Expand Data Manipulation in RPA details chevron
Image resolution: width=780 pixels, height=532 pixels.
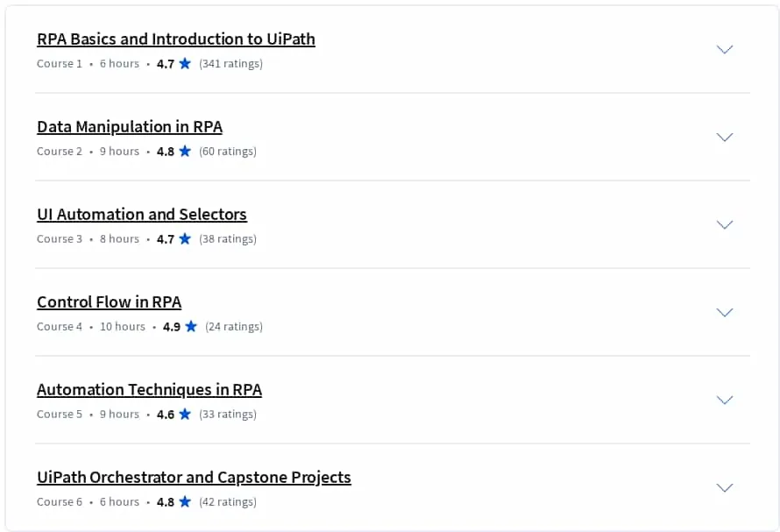click(724, 137)
